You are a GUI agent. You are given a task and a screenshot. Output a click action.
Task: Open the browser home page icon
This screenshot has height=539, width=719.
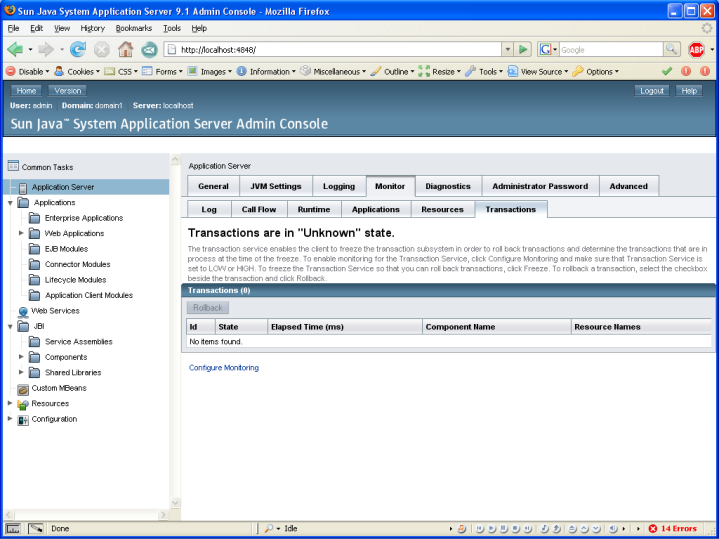coord(125,49)
